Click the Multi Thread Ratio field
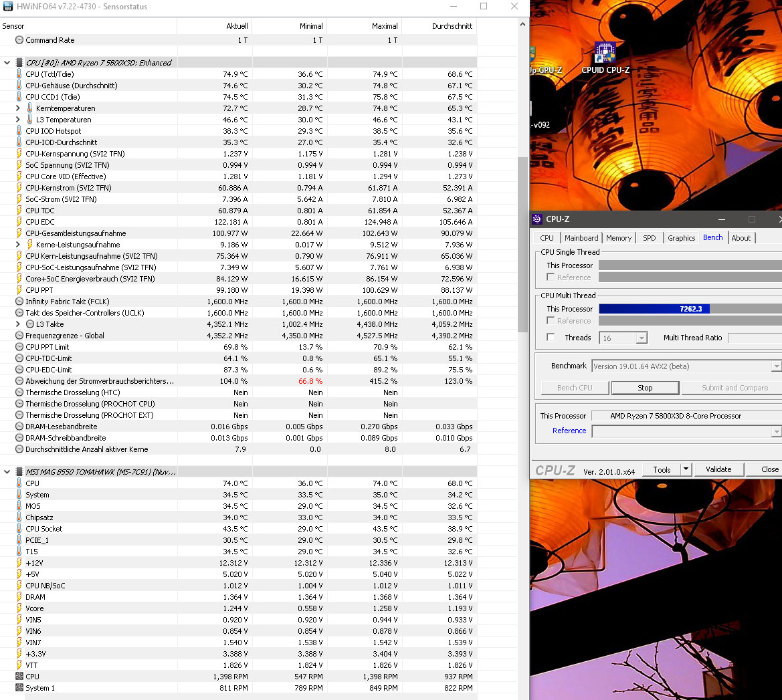The height and width of the screenshot is (700, 782). tap(755, 338)
